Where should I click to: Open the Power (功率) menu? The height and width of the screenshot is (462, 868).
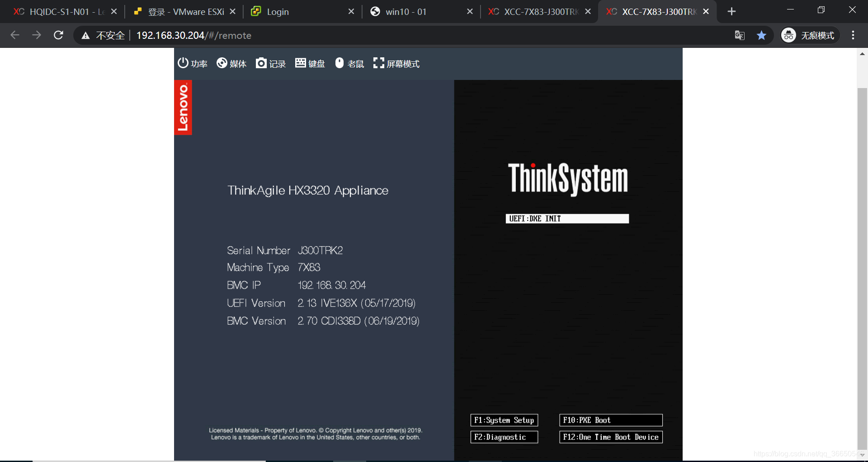[192, 64]
